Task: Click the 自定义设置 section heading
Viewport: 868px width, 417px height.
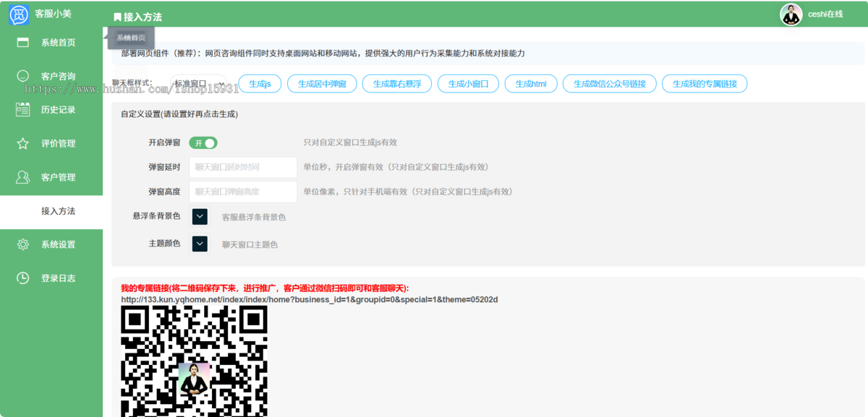Action: 179,114
